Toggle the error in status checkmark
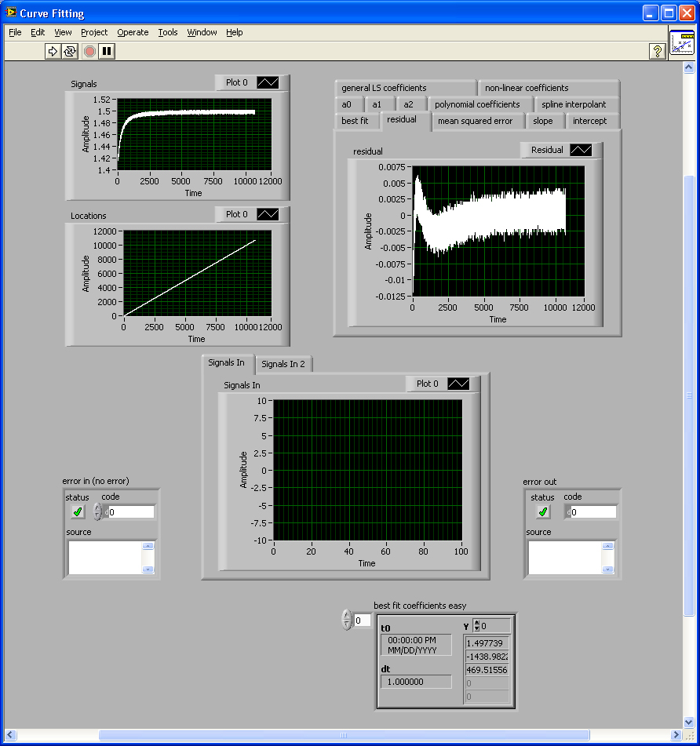Viewport: 700px width, 746px height. coord(78,511)
